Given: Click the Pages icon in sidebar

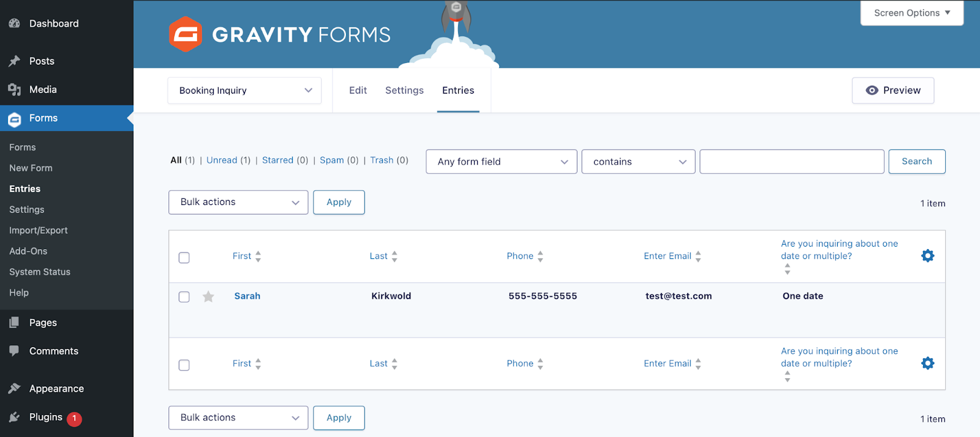Looking at the screenshot, I should 15,323.
